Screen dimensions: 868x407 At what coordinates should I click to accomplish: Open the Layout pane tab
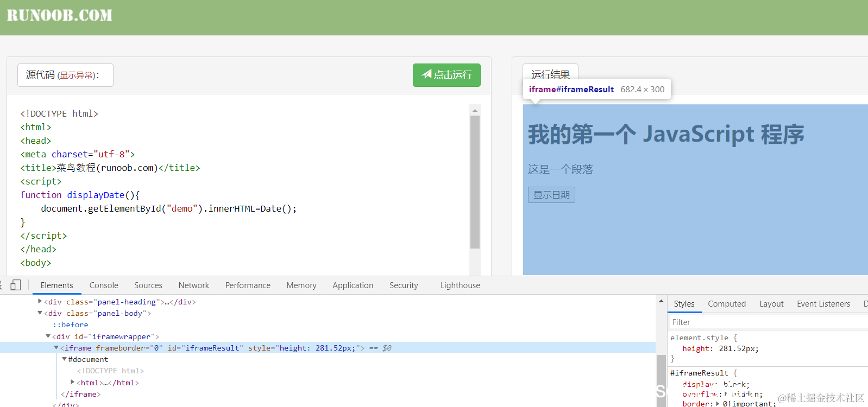pos(771,304)
